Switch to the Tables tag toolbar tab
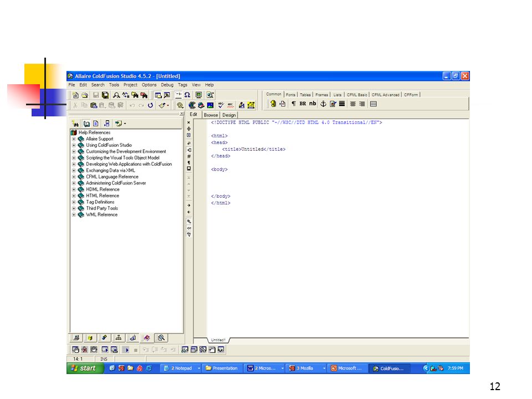The image size is (532, 399). click(x=305, y=95)
